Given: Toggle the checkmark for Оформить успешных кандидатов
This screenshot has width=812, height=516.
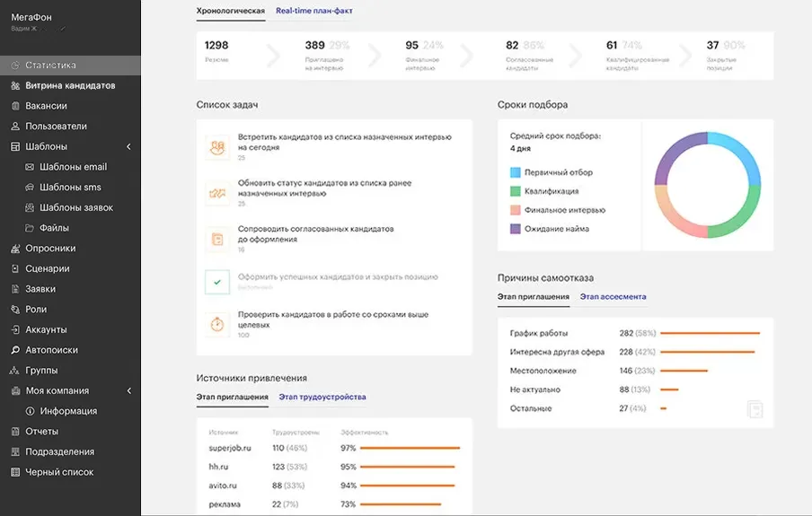Looking at the screenshot, I should [216, 282].
